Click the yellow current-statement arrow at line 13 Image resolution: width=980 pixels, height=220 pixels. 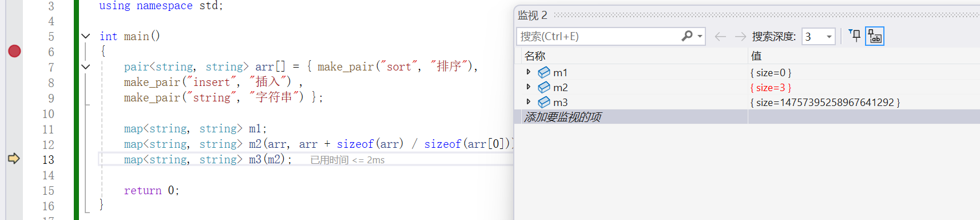pyautogui.click(x=14, y=159)
